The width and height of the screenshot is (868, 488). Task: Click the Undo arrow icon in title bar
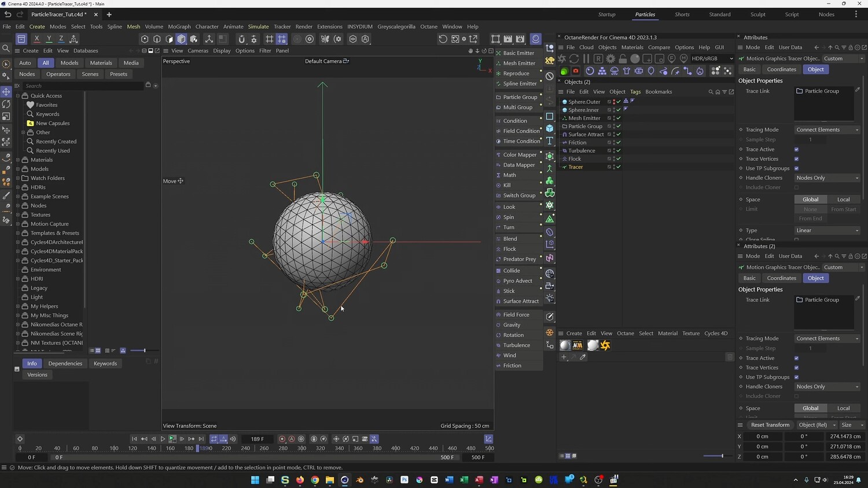8,14
